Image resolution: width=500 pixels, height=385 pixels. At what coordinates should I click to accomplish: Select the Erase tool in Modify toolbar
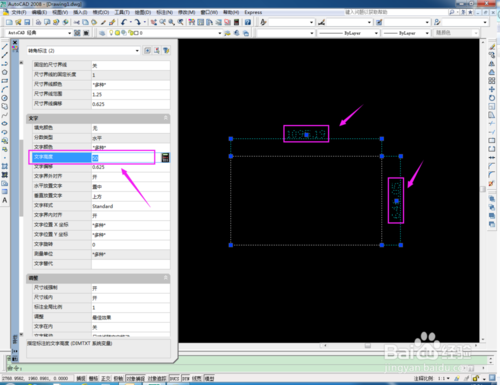pos(492,46)
